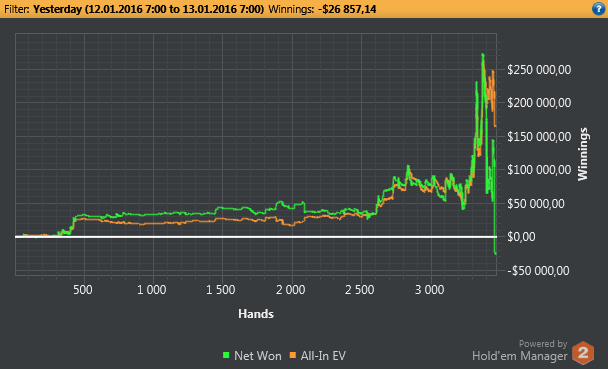
Task: Click the $200 000,00 axis label
Action: tap(539, 103)
